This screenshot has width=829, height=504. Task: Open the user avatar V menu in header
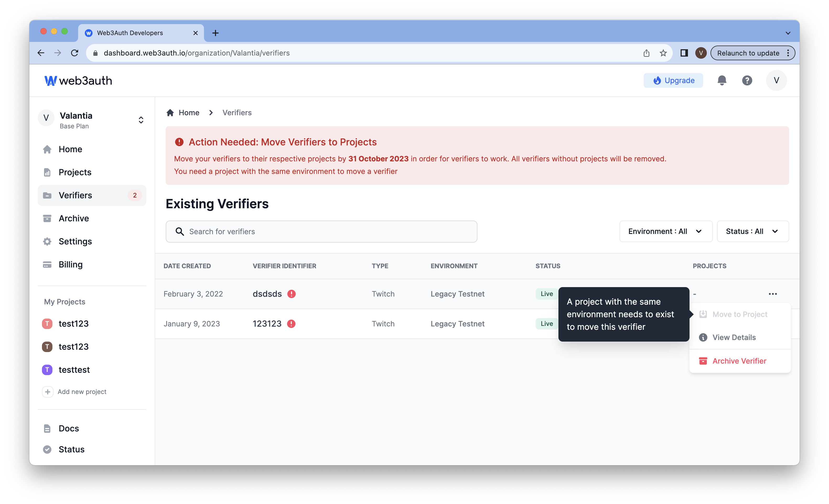[x=776, y=80]
